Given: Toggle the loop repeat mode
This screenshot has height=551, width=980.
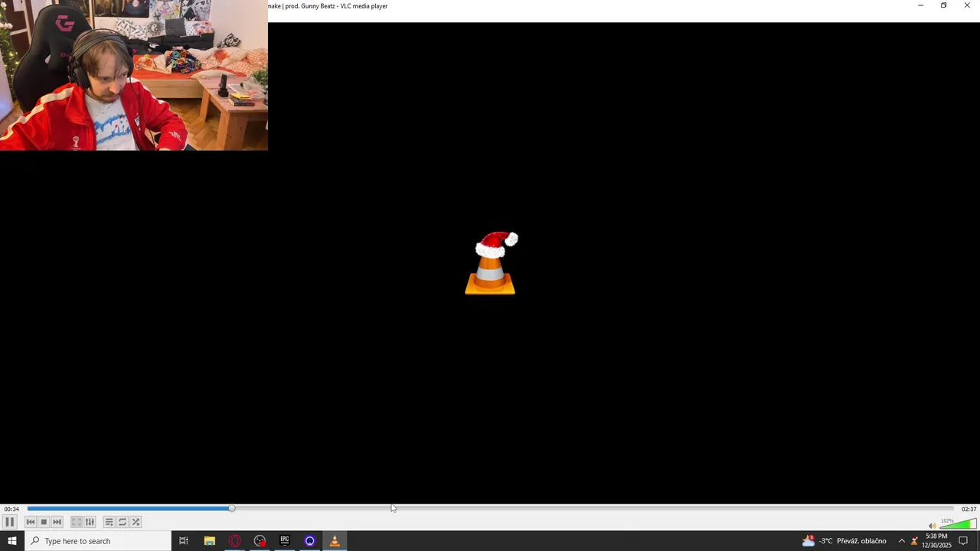Looking at the screenshot, I should click(x=122, y=522).
